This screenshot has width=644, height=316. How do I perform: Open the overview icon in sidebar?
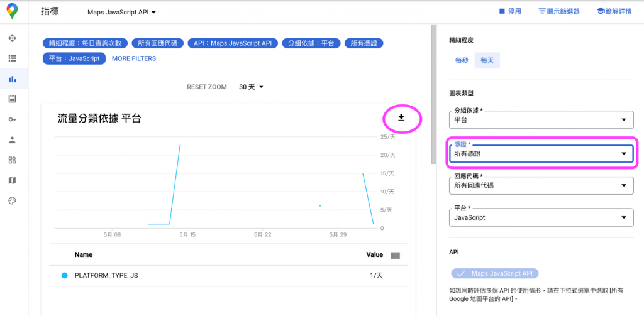13,38
